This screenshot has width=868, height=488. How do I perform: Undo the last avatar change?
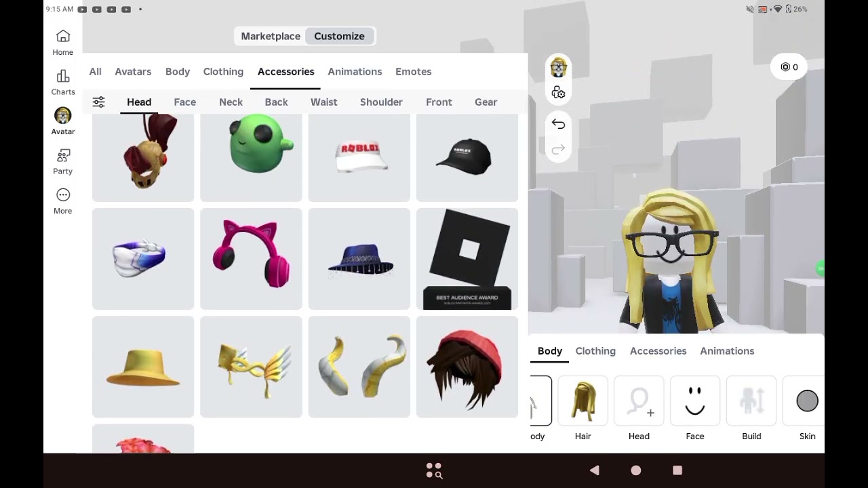click(558, 124)
